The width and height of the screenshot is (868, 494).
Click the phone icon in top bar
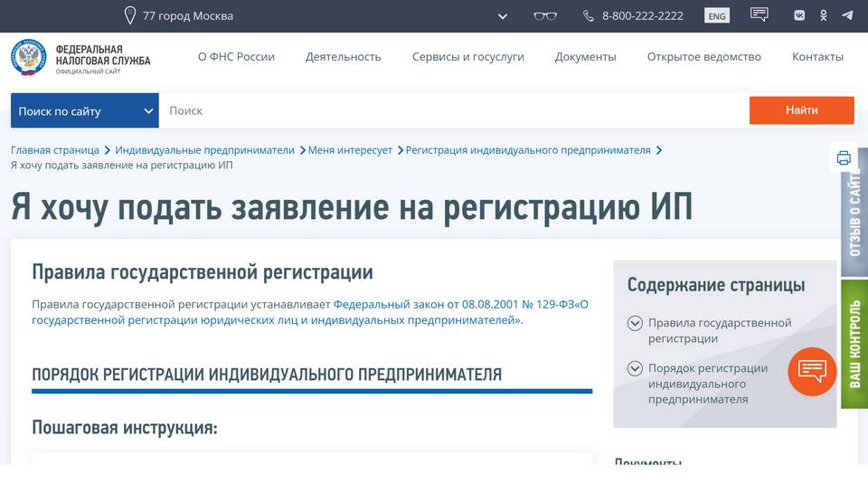point(589,15)
